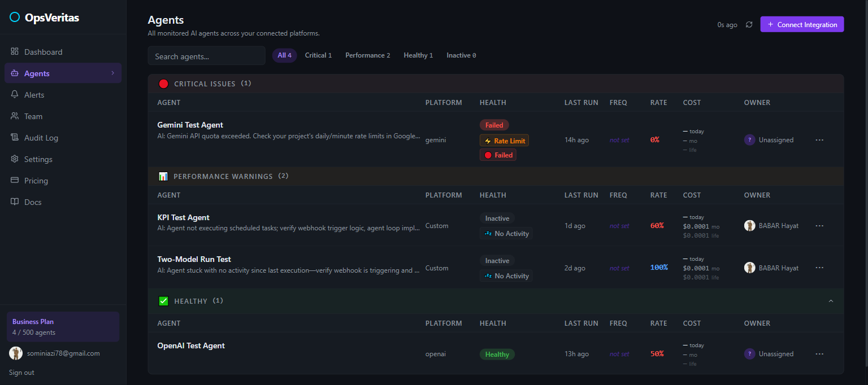Open the Settings page

click(x=63, y=159)
